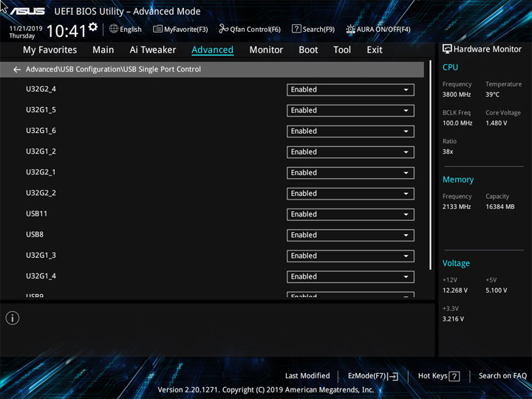Click the ASUS logo
The width and height of the screenshot is (532, 399).
pos(27,11)
